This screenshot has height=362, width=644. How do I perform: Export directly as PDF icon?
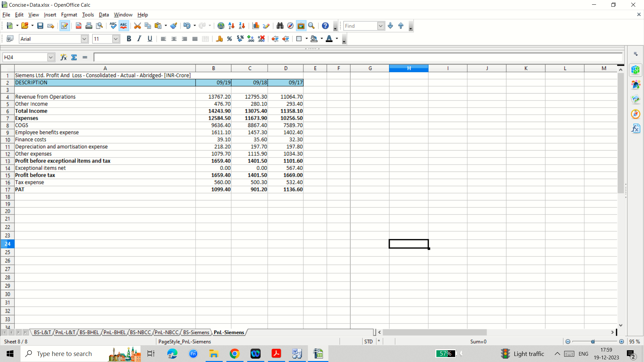78,26
